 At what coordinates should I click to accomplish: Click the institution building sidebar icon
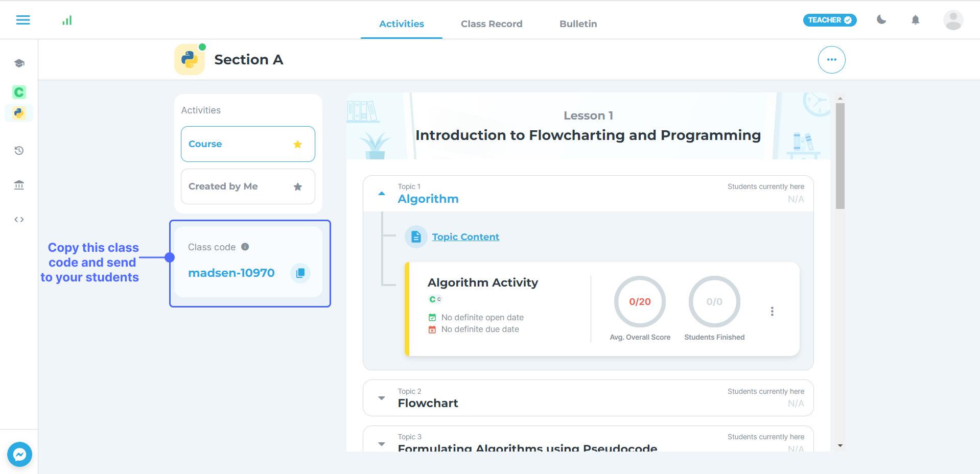[19, 185]
